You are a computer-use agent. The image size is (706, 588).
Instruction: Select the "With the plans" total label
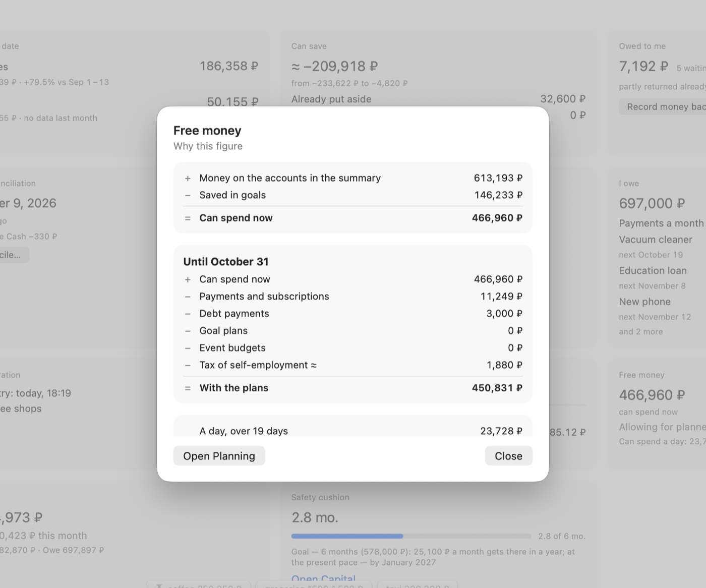234,388
